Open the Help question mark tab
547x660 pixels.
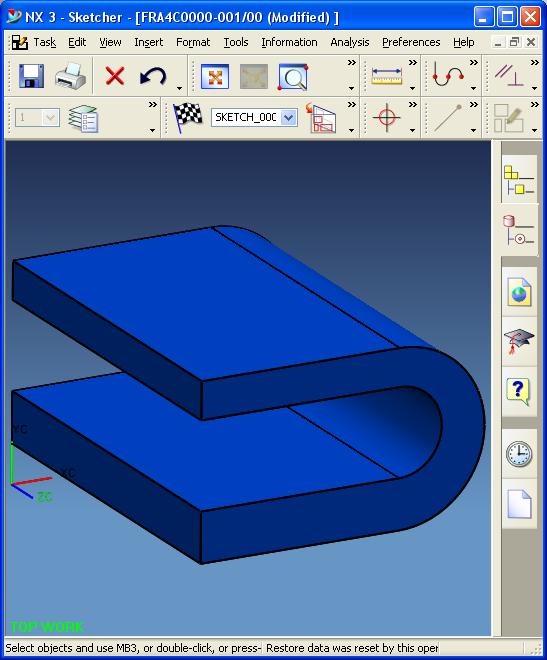[519, 391]
